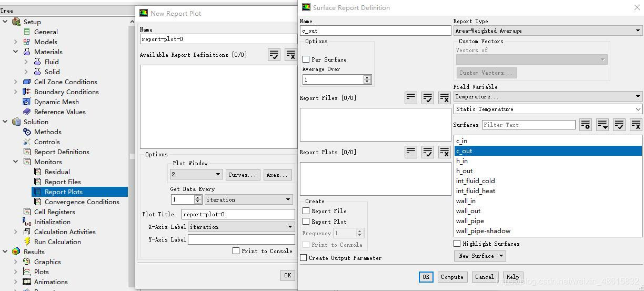
Task: Deselect all surfaces icon in Surfaces row
Action: tap(636, 125)
